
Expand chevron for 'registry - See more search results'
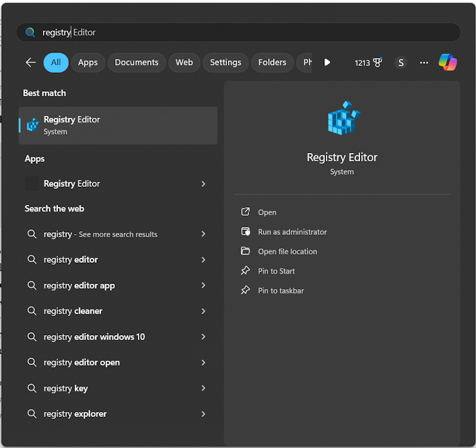tap(204, 234)
